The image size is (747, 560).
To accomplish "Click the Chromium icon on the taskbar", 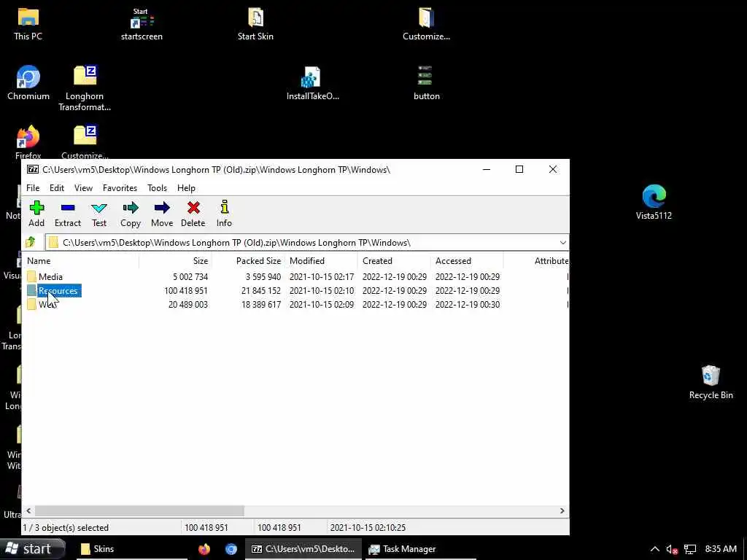I will (x=231, y=549).
